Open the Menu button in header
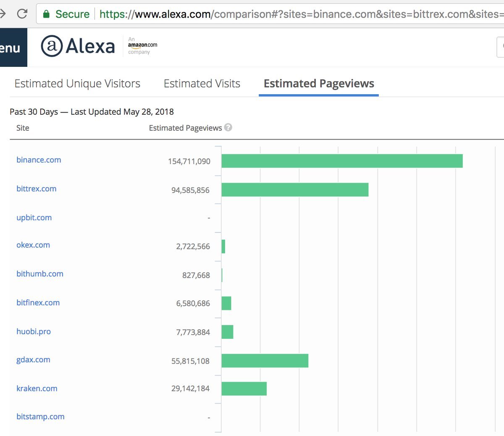This screenshot has height=436, width=504. pos(13,48)
